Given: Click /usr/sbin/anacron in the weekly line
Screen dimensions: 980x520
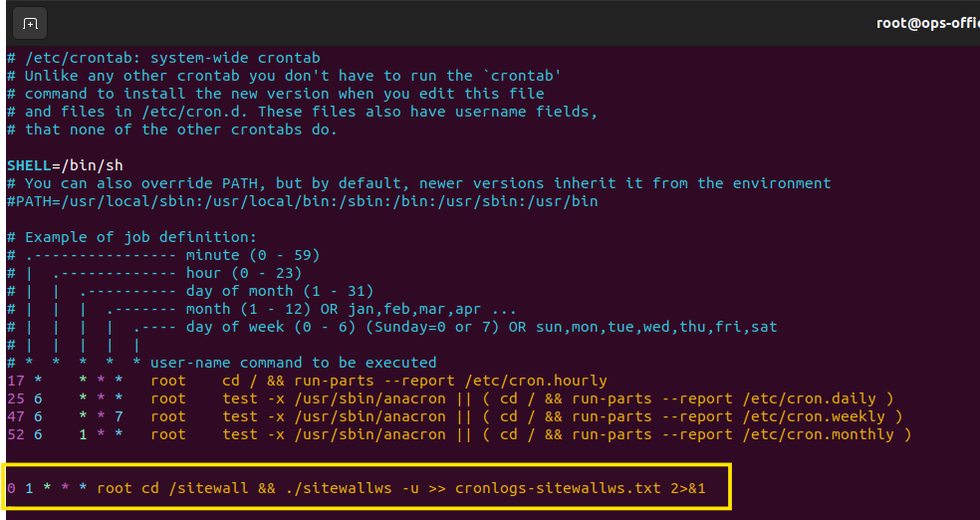Looking at the screenshot, I should click(x=370, y=416).
